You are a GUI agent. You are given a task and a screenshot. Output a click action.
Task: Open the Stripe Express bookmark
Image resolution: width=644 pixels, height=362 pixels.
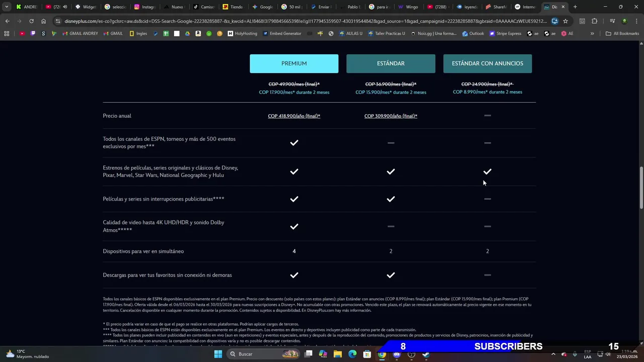[x=505, y=34]
